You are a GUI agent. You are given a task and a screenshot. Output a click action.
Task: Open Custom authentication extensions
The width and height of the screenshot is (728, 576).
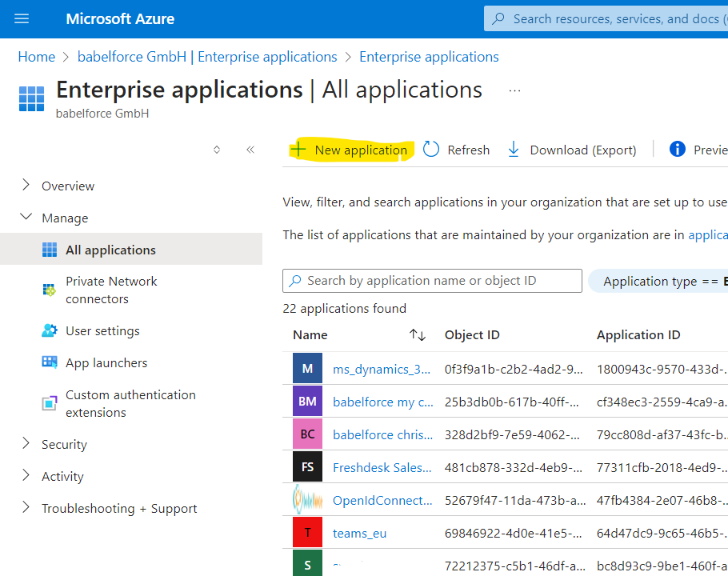point(131,403)
